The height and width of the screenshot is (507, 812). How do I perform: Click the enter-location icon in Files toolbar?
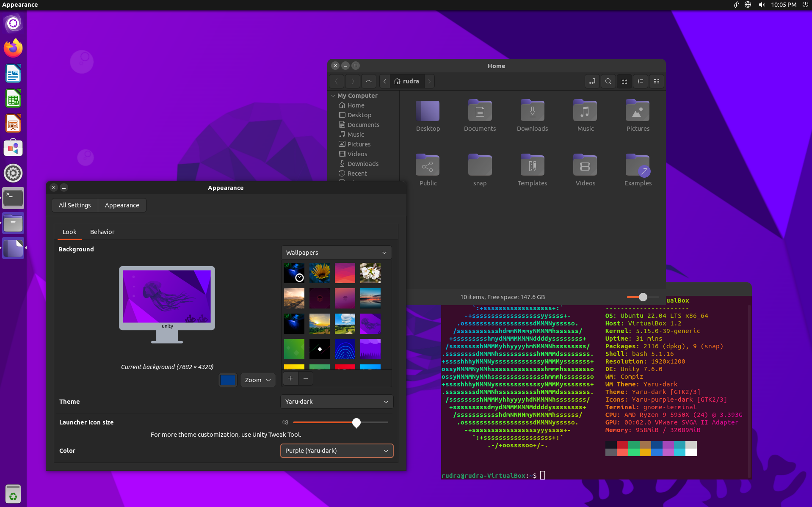(x=592, y=81)
